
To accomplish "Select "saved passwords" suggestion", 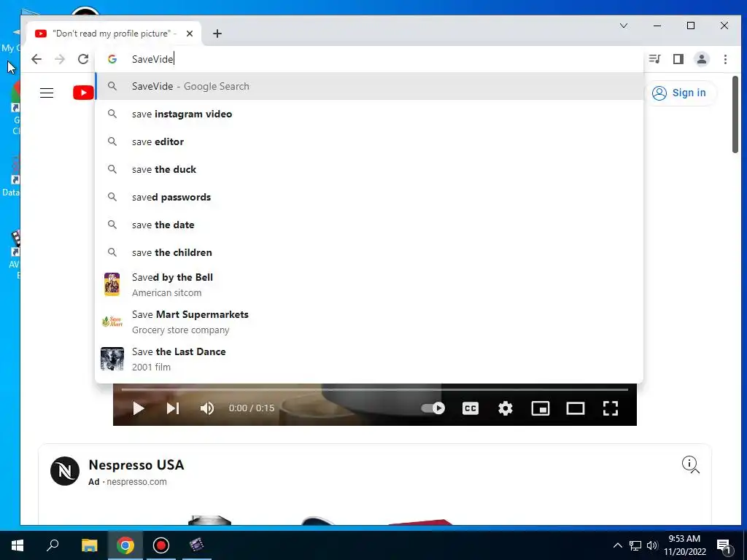I will tap(369, 197).
